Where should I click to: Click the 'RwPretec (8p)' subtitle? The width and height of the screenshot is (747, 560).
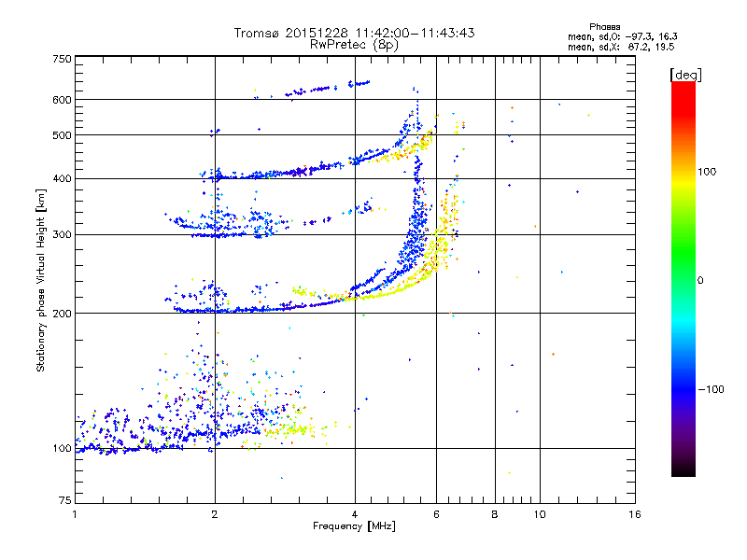click(x=354, y=45)
